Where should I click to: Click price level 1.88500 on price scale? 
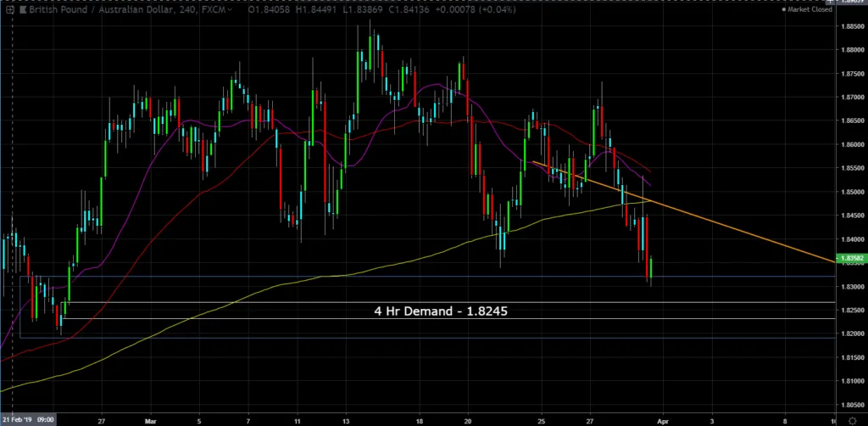(852, 26)
